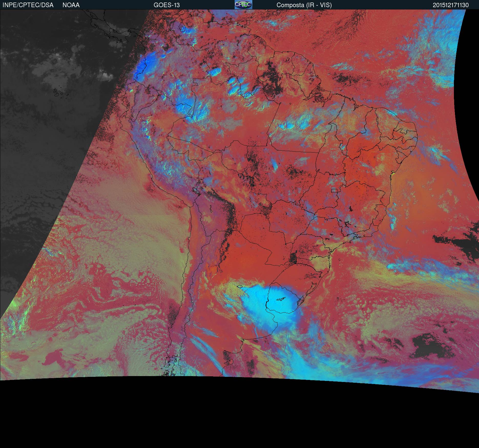Select the INPE/CPTEC/DSA header label
The width and height of the screenshot is (479, 448).
point(28,5)
